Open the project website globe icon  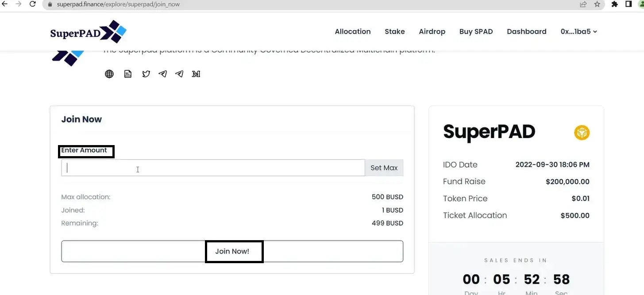click(x=109, y=74)
